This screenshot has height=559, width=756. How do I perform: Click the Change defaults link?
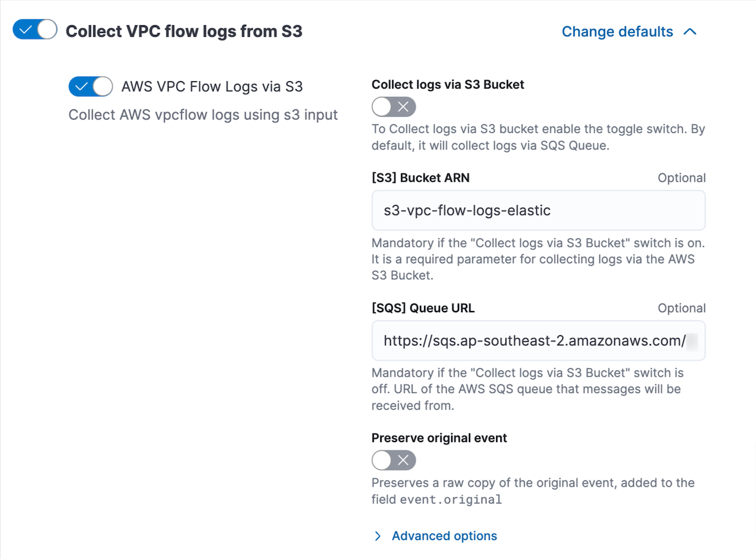[x=618, y=31]
